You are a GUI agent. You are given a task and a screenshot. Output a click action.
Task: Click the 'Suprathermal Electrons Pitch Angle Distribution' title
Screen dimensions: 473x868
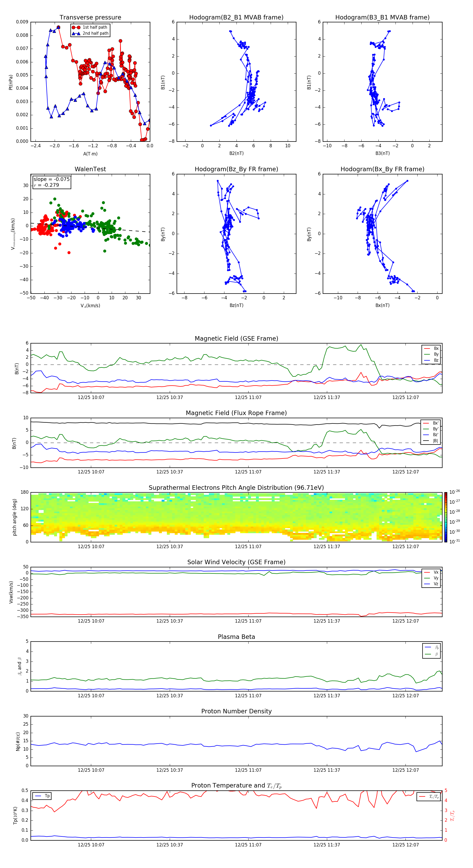(236, 488)
